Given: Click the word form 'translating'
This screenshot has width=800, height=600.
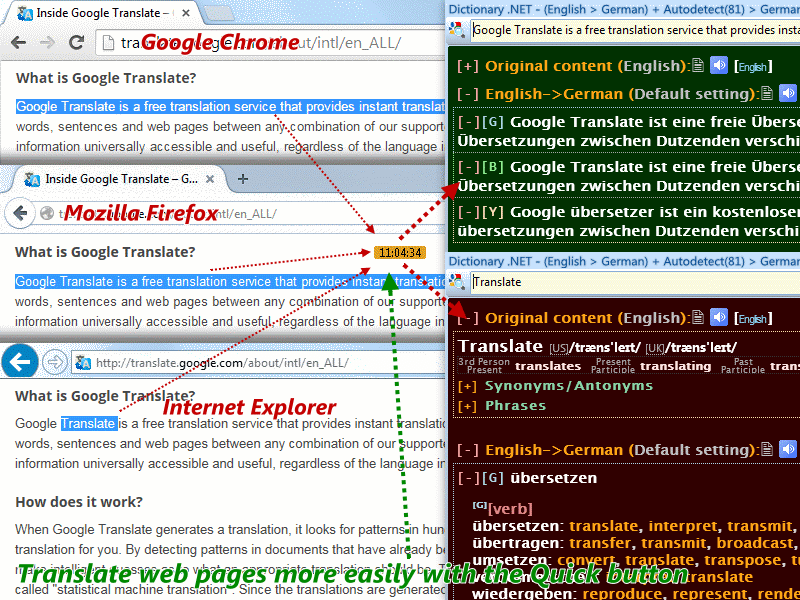Looking at the screenshot, I should (x=676, y=366).
